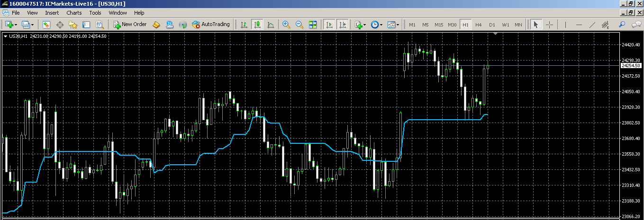Click the 23066.20 price scale label

click(631, 217)
